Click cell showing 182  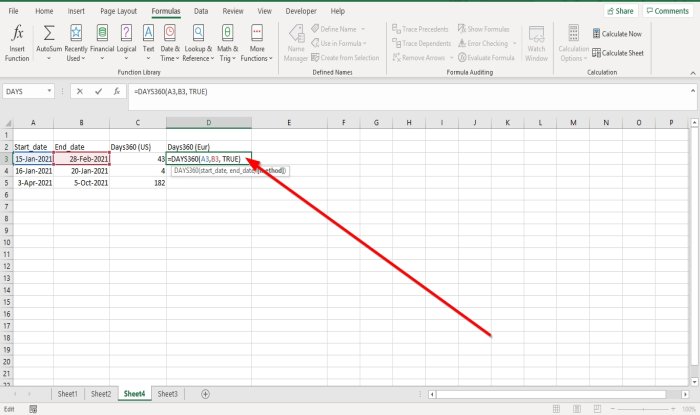tap(138, 183)
